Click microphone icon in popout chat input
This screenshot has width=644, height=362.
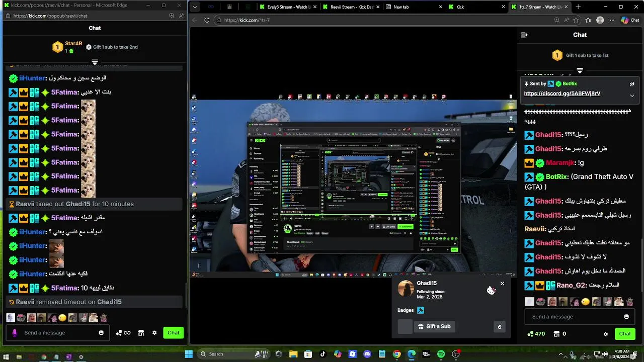tap(15, 333)
